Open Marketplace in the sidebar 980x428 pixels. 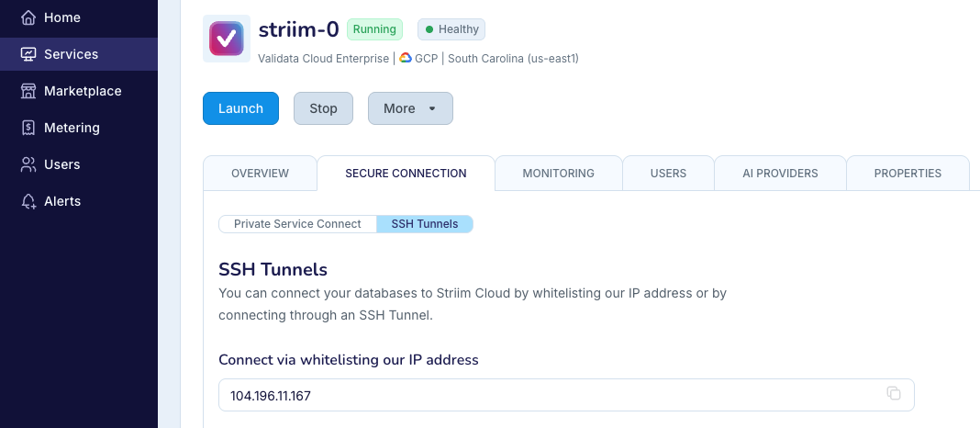[x=79, y=91]
